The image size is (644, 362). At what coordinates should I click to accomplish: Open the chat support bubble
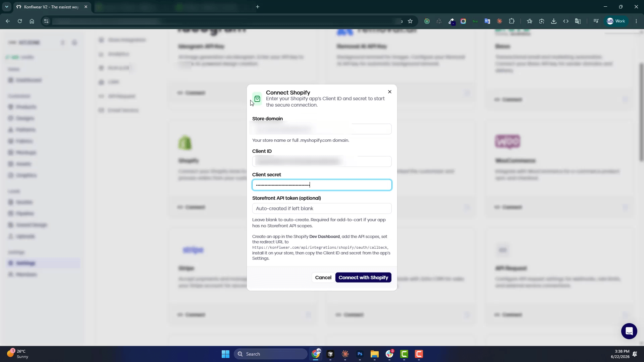click(629, 331)
